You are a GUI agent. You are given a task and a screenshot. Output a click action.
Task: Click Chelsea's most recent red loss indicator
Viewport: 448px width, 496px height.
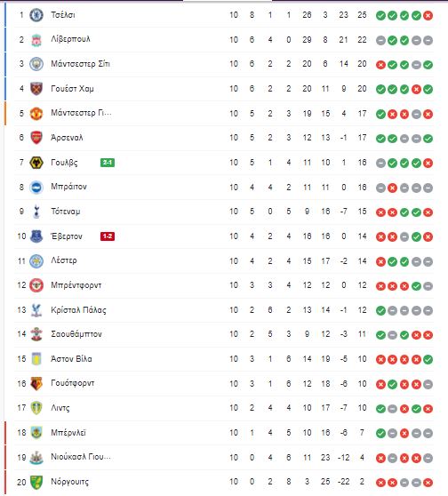[x=428, y=15]
